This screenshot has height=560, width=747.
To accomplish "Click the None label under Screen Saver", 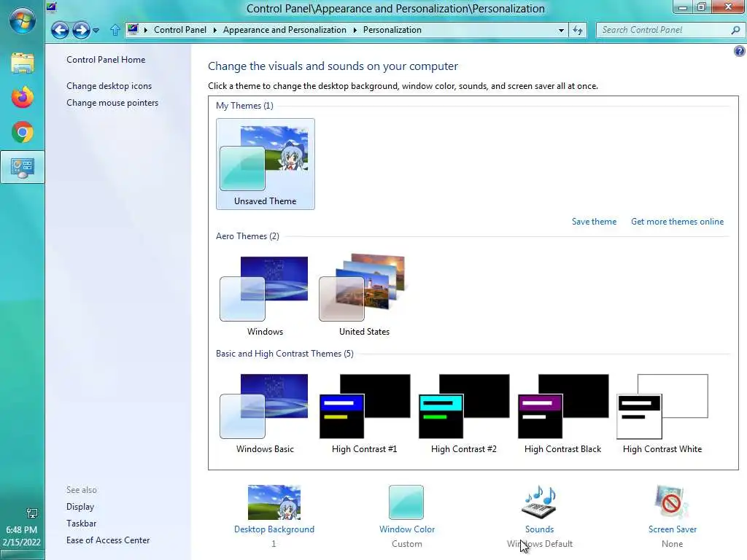I will (x=672, y=544).
